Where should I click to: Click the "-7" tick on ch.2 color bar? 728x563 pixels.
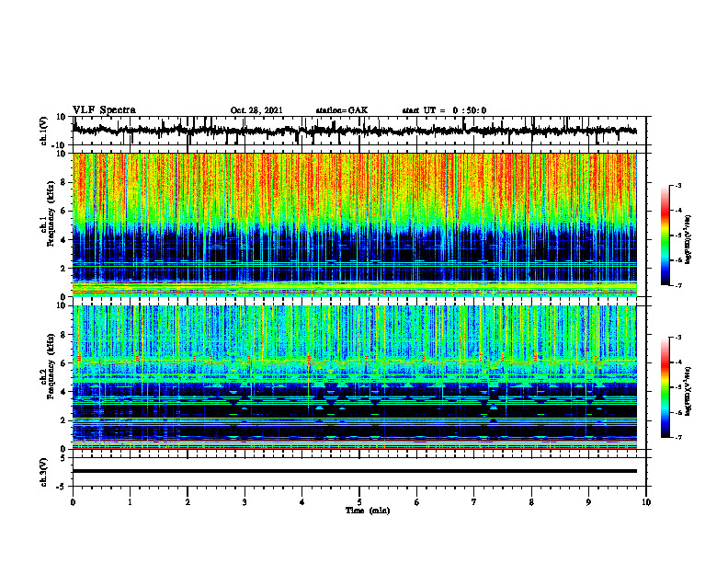(678, 438)
